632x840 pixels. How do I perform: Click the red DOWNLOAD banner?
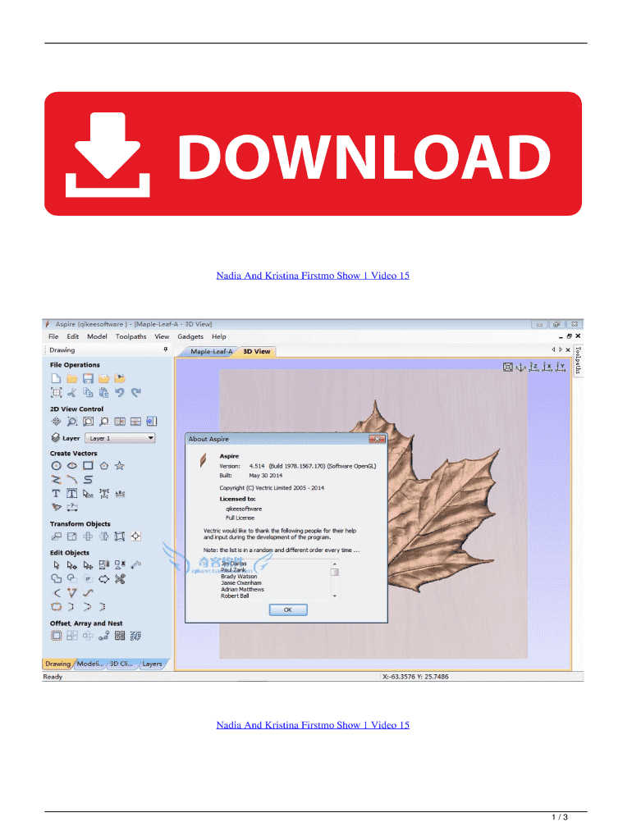[313, 154]
